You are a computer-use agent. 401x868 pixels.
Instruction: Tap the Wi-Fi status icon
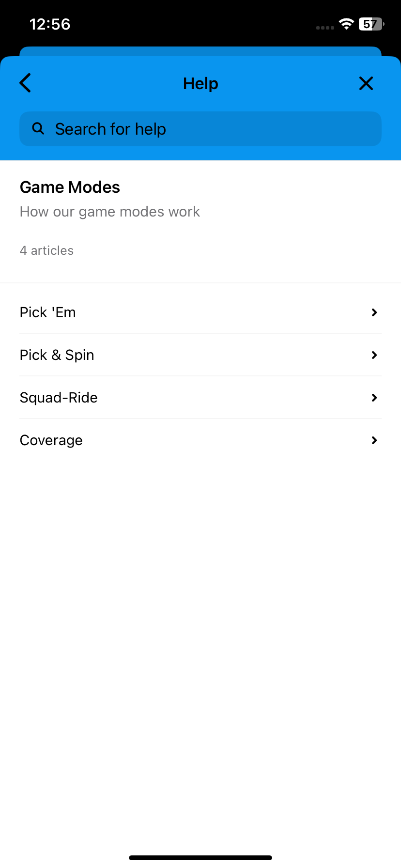tap(346, 24)
